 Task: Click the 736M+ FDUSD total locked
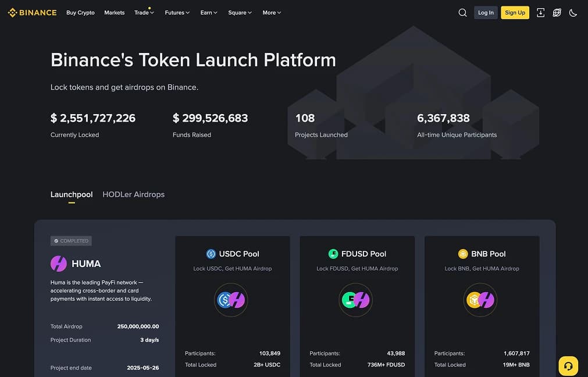click(x=386, y=365)
